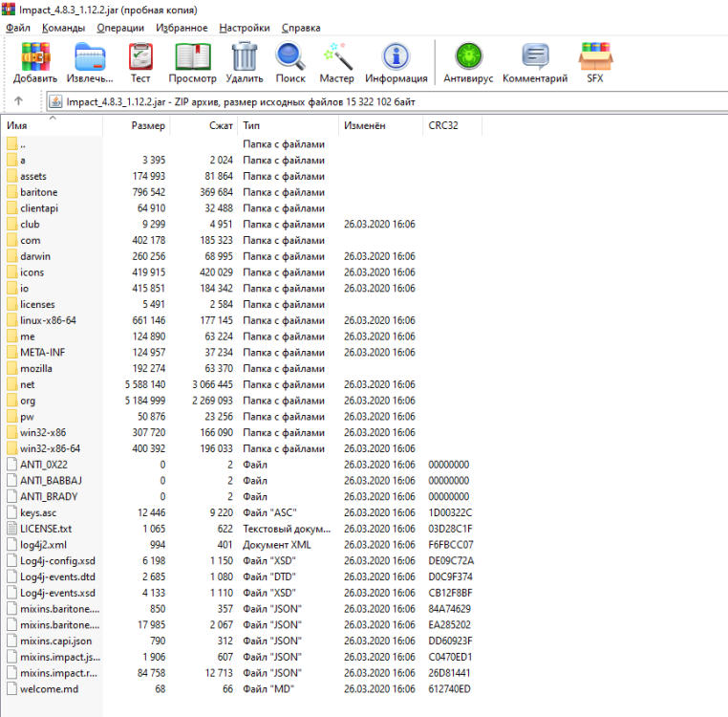Open the Настройки menu
The height and width of the screenshot is (717, 728).
(x=245, y=28)
